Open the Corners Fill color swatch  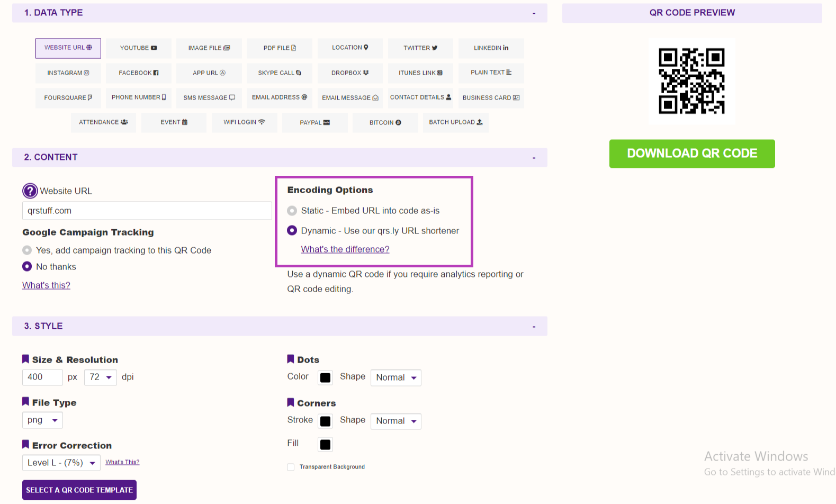point(326,445)
